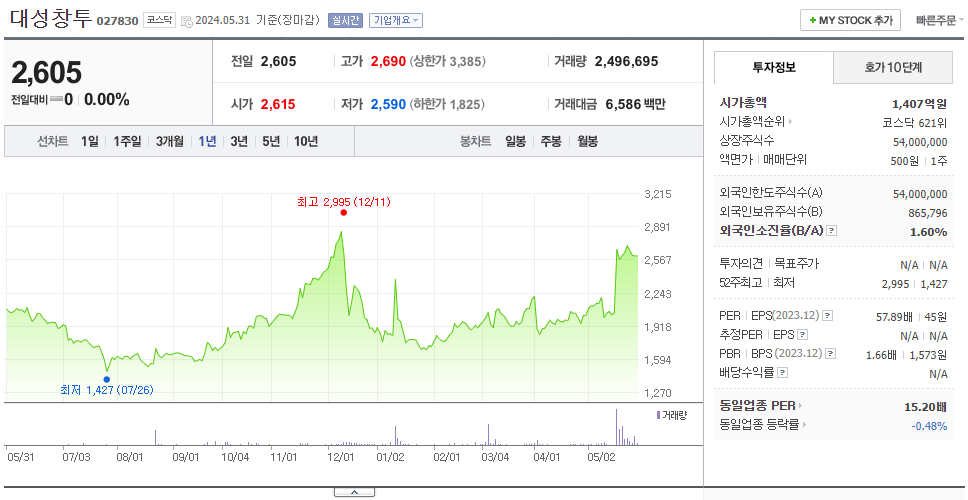Click the 저가 value 2,590

(x=388, y=104)
